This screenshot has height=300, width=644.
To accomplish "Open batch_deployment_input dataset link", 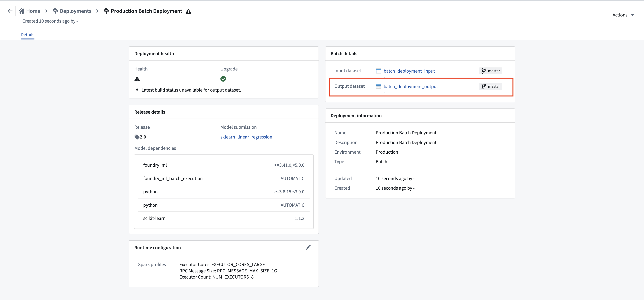I will point(409,71).
